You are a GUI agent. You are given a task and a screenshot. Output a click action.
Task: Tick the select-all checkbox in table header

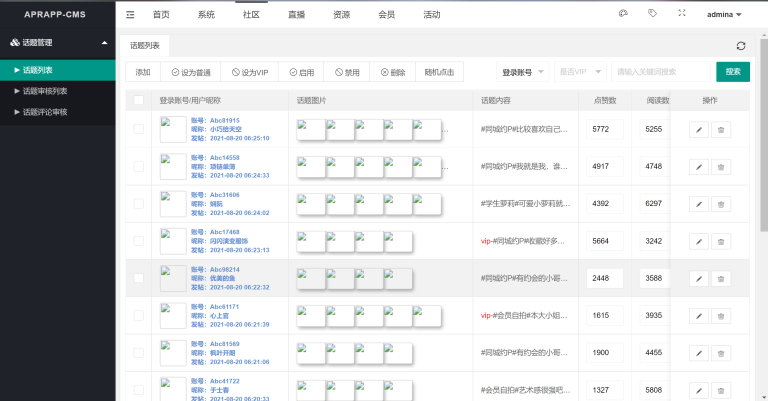tap(139, 100)
